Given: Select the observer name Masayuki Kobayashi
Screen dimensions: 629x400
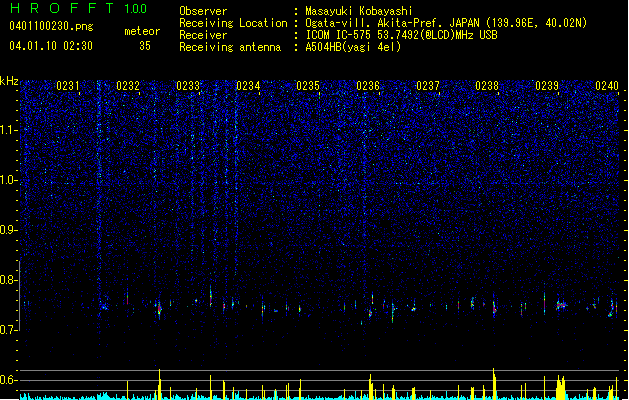Looking at the screenshot, I should pos(358,11).
